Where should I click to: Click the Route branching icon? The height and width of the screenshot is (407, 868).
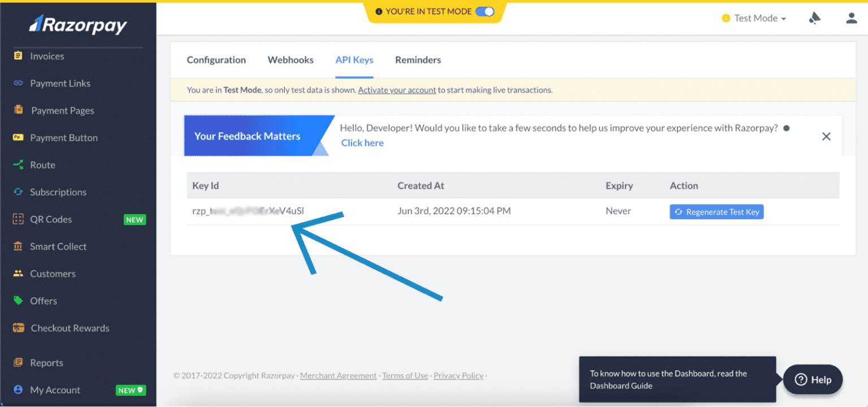coord(18,164)
